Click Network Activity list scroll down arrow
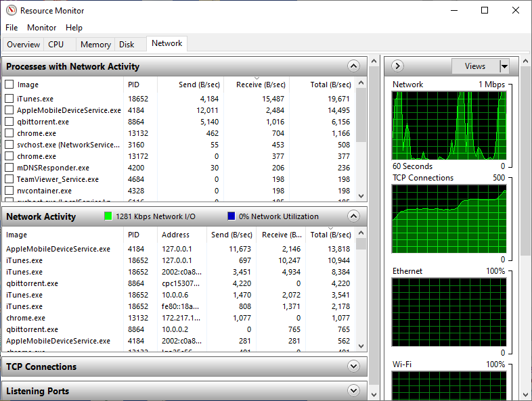The width and height of the screenshot is (532, 401). pos(361,346)
